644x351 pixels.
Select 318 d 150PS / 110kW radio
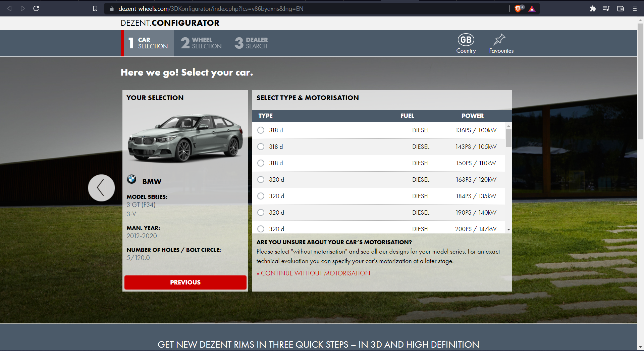261,163
